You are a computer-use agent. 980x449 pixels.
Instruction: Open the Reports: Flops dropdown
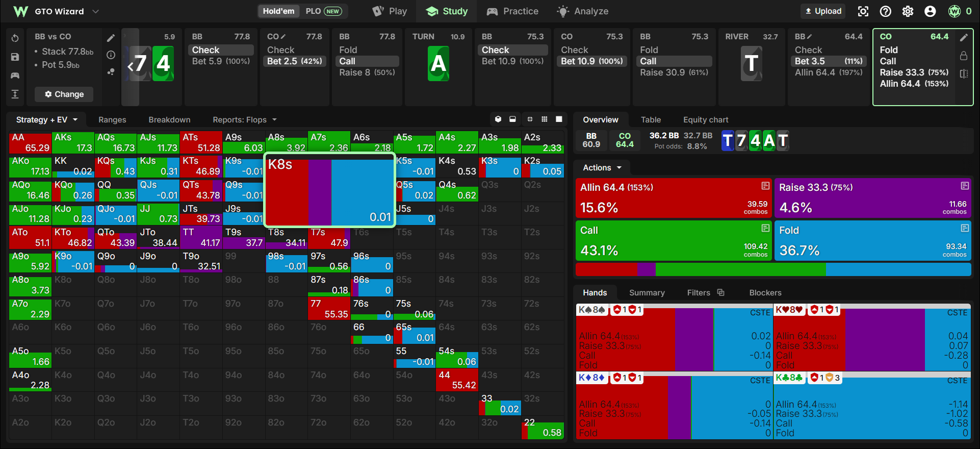(245, 120)
